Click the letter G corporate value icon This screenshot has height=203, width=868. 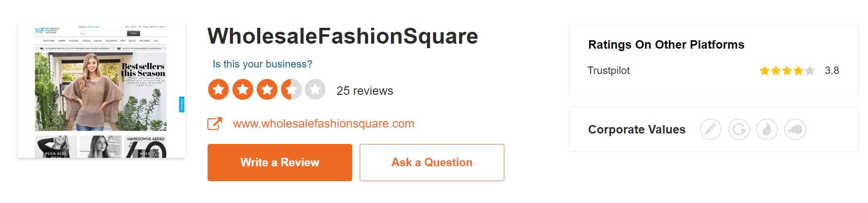click(739, 130)
